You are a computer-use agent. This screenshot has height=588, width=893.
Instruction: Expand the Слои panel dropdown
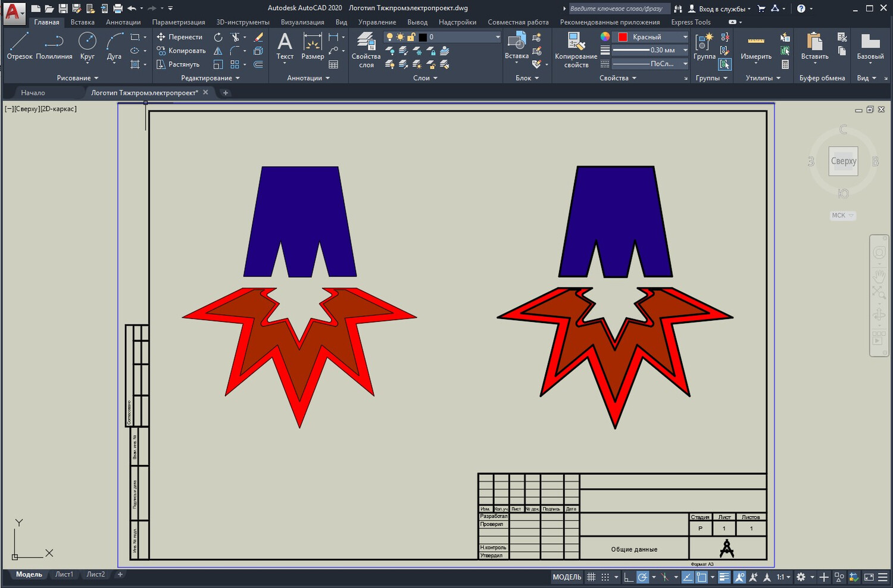point(425,78)
